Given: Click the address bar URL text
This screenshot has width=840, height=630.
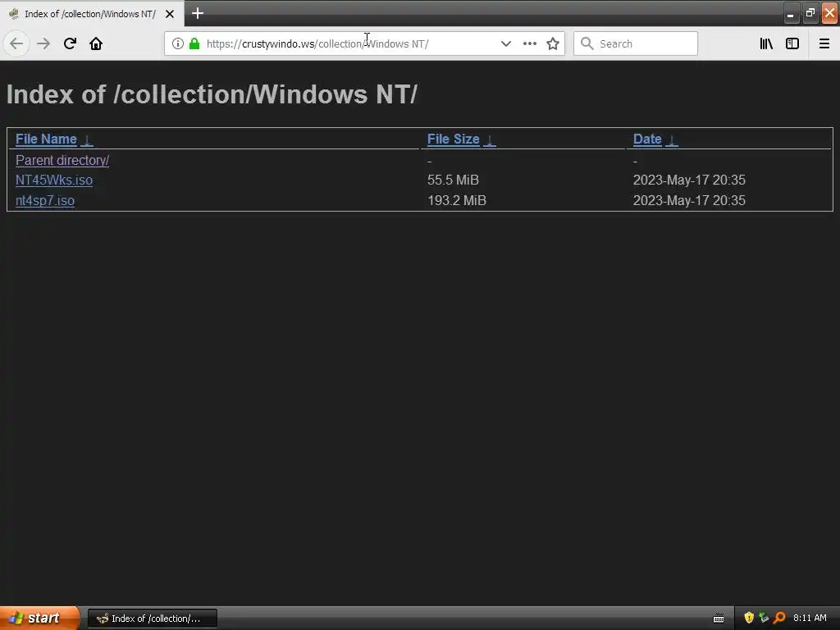Looking at the screenshot, I should (x=317, y=44).
